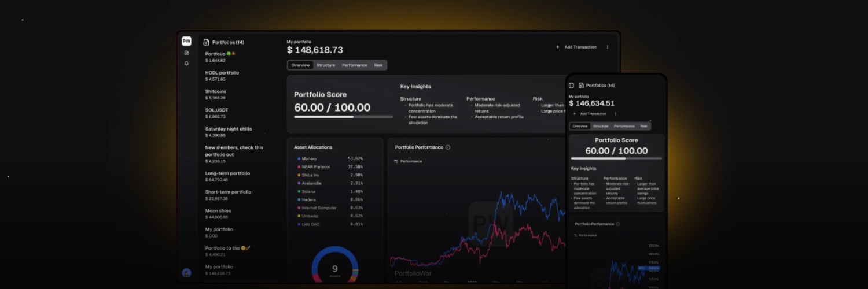The width and height of the screenshot is (868, 289).
Task: Open the document icon below the PW logo
Action: point(186,53)
